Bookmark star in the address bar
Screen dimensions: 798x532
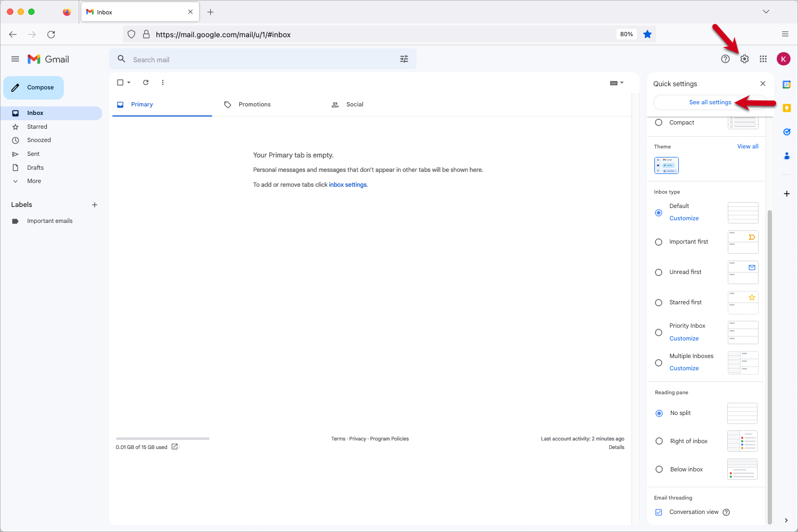pyautogui.click(x=647, y=35)
